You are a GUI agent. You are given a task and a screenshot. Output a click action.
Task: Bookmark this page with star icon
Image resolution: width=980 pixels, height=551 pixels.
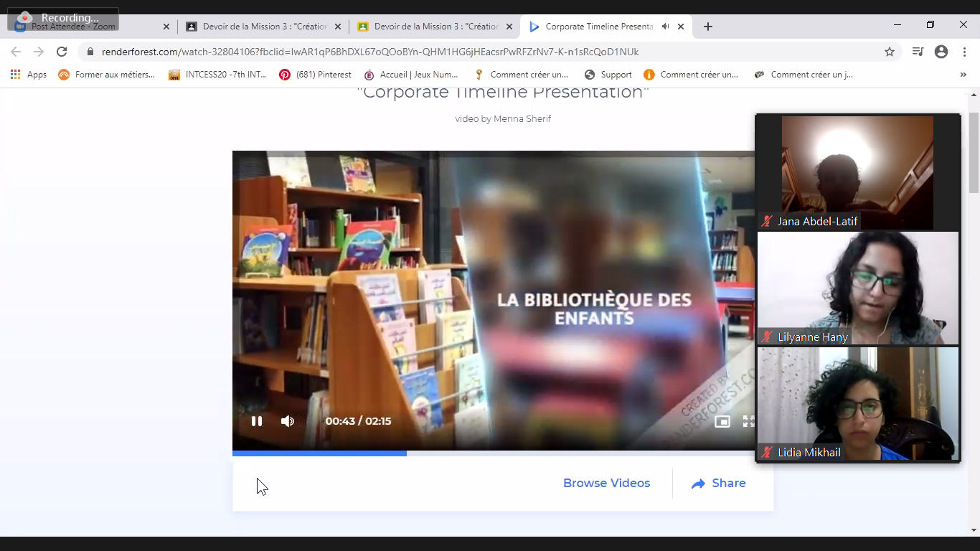(x=890, y=52)
